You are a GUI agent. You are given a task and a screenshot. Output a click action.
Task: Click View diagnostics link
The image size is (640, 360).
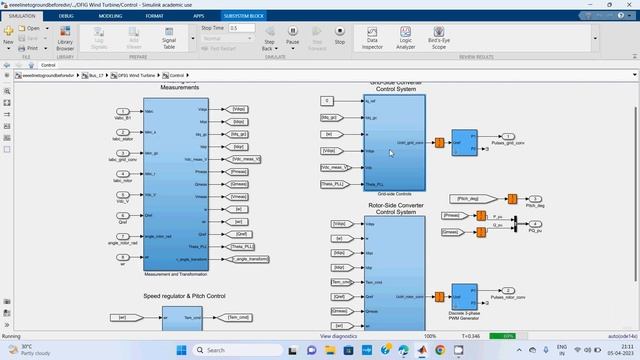(x=338, y=336)
